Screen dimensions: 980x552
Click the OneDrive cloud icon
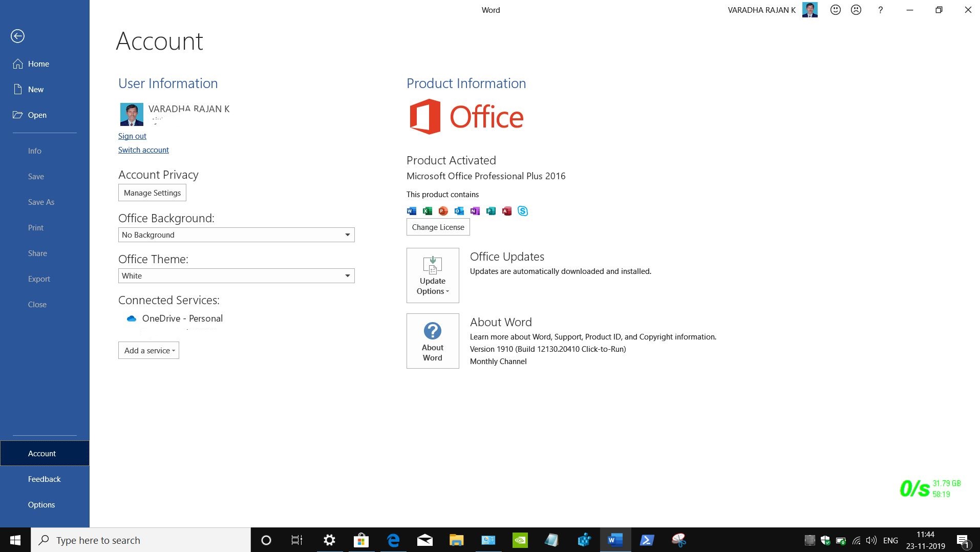click(131, 319)
